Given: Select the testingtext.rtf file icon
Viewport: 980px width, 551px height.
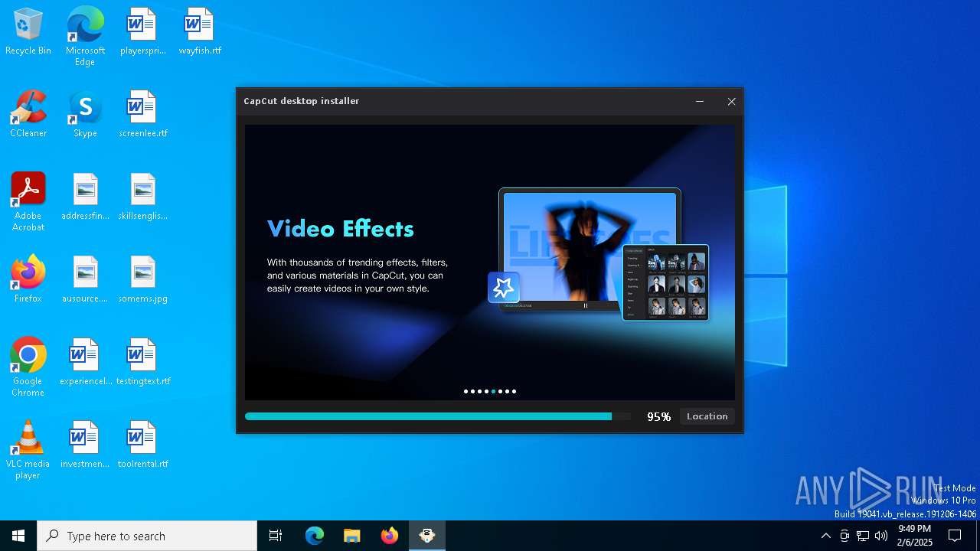Looking at the screenshot, I should click(142, 362).
